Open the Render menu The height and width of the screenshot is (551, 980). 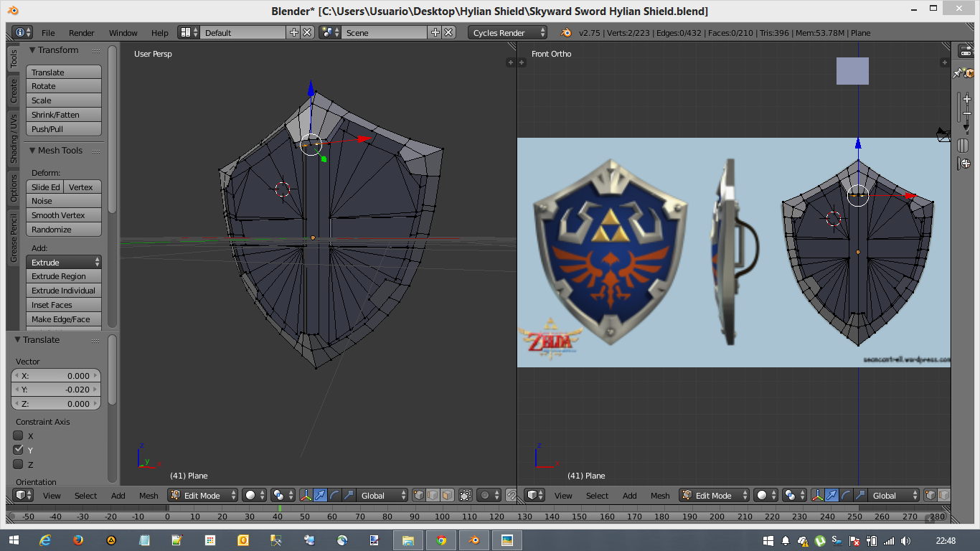coord(81,33)
